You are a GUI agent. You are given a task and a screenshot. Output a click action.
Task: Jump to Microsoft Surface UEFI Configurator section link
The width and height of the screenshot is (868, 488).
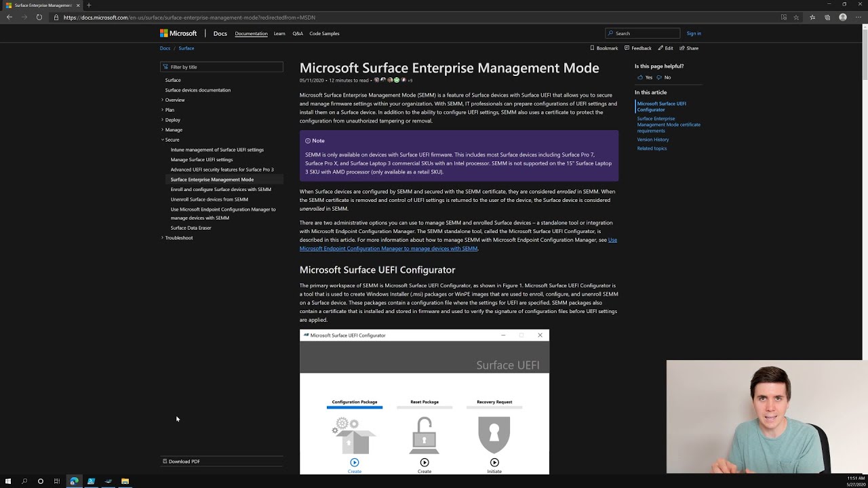[x=661, y=106]
